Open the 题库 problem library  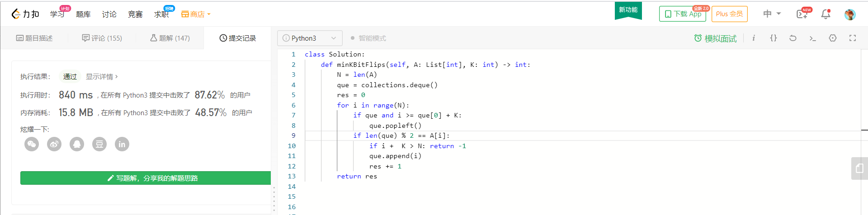(x=83, y=14)
